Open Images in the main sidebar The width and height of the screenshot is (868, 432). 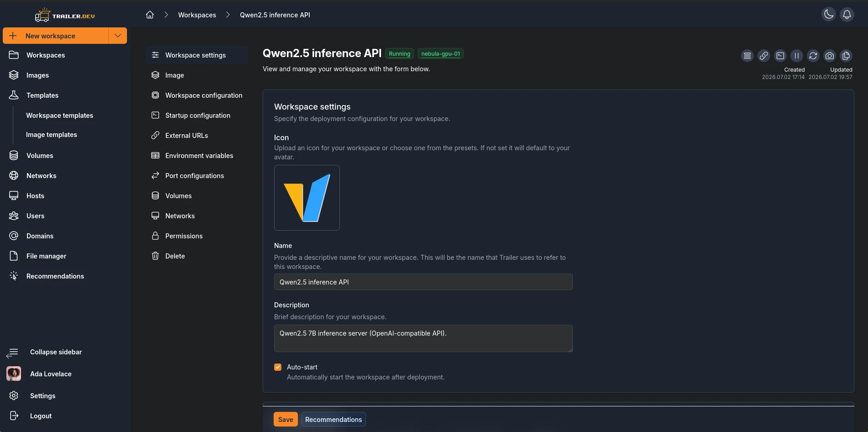(65, 75)
